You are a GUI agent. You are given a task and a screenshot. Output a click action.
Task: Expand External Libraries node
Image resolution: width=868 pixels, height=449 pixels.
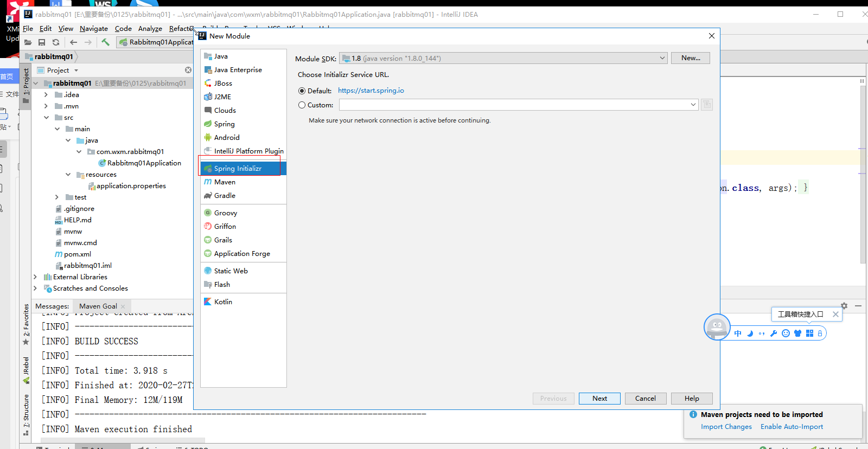click(35, 277)
